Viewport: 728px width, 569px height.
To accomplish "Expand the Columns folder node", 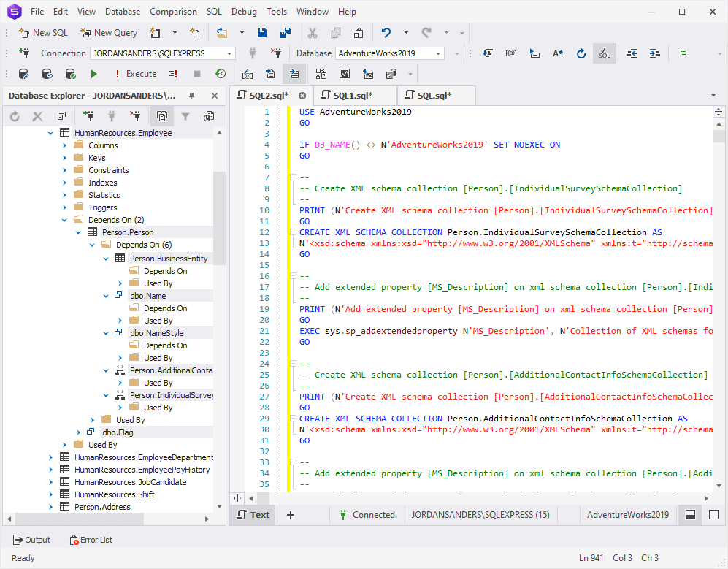I will click(64, 145).
